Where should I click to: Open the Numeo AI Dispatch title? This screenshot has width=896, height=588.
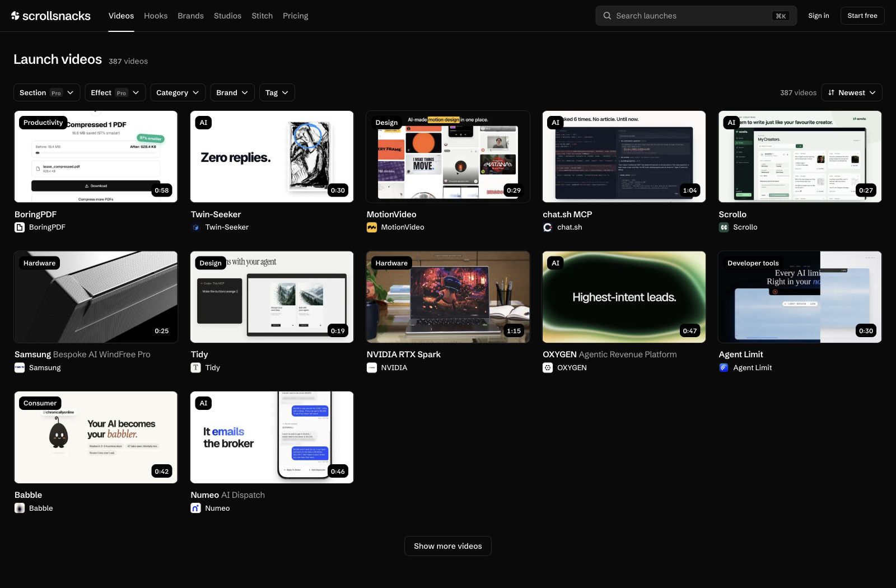[x=228, y=495]
